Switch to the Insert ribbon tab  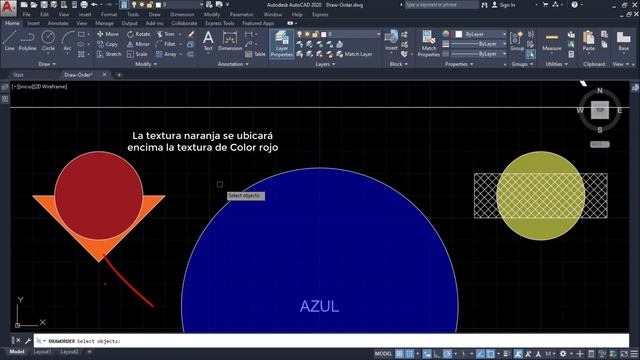33,23
